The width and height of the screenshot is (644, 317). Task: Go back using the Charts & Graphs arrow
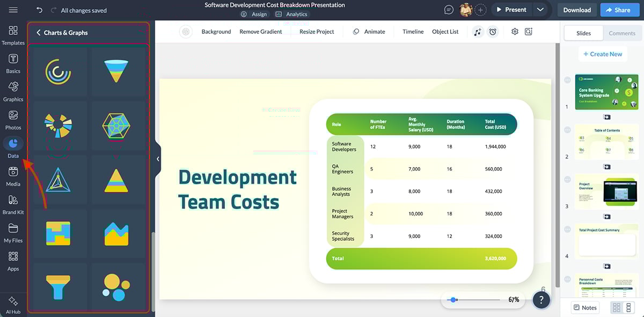point(38,32)
